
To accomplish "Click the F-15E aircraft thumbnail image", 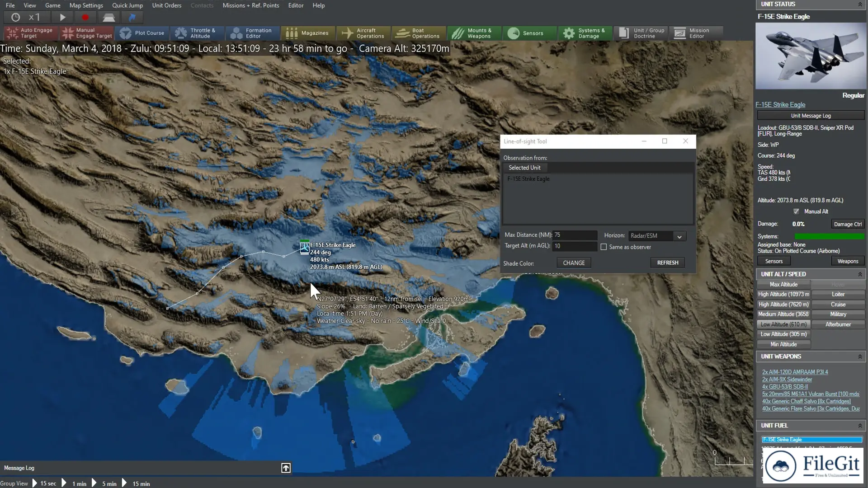I will pos(811,56).
